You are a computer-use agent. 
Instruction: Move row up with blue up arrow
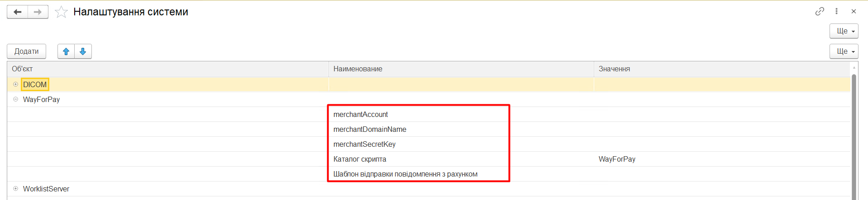(x=66, y=51)
